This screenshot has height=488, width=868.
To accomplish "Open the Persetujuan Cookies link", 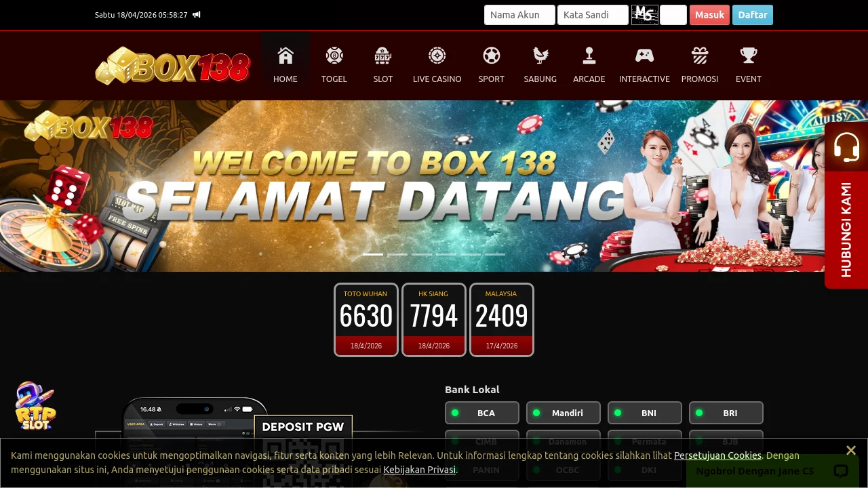I will tap(717, 455).
